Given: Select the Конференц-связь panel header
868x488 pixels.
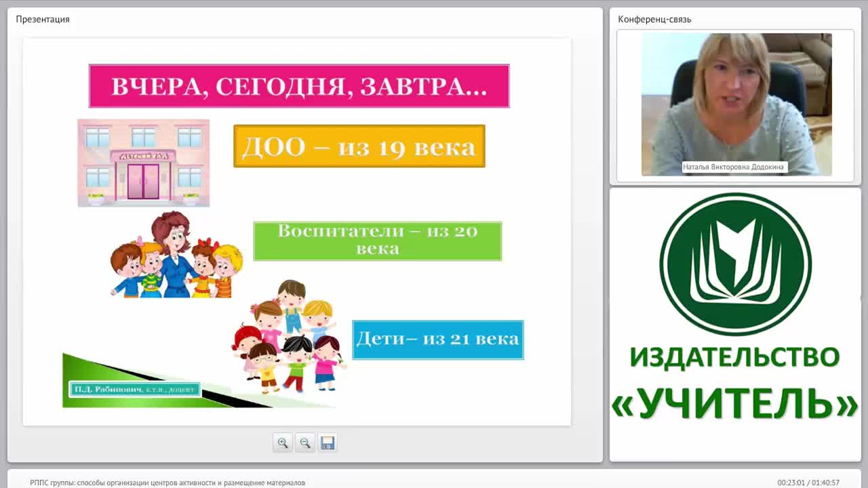Looking at the screenshot, I should 654,19.
